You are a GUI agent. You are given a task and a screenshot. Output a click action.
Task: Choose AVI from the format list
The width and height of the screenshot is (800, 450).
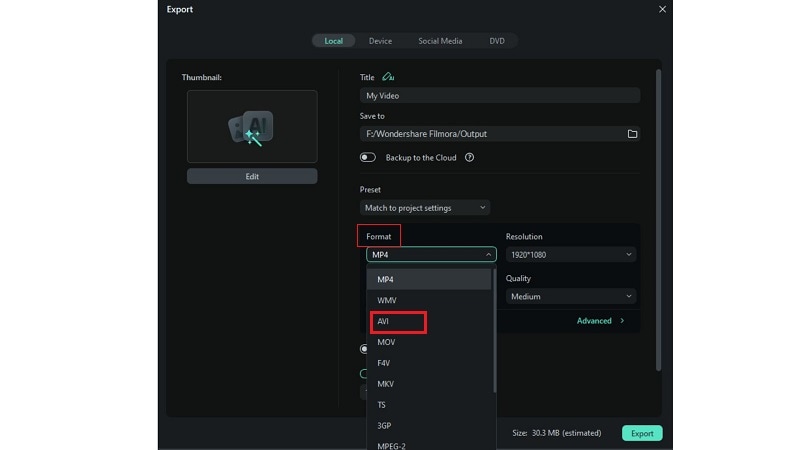point(429,321)
